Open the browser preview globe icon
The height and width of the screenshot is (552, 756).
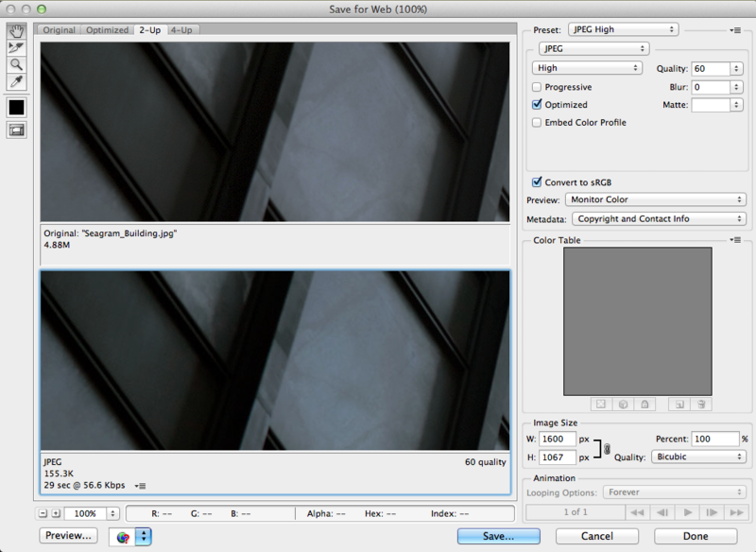[123, 537]
